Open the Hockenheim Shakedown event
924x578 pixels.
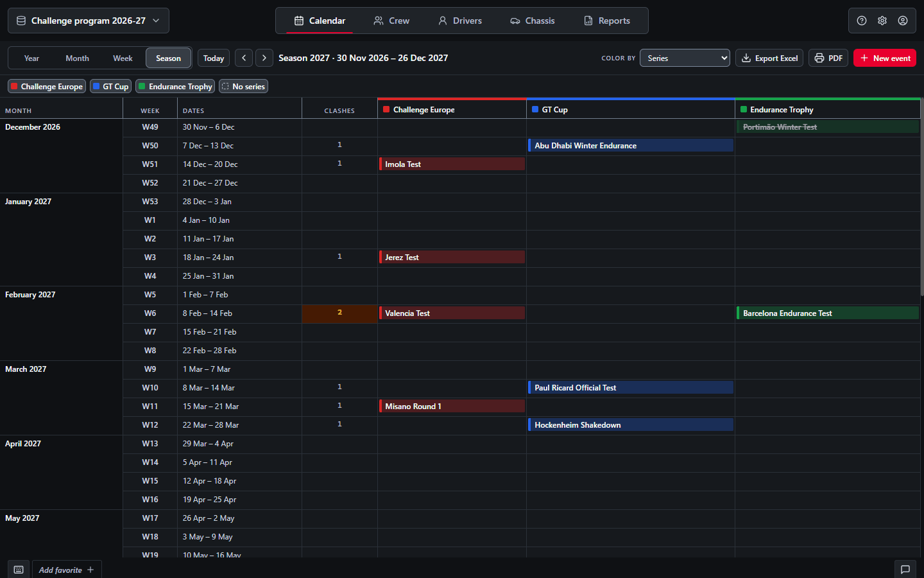point(630,425)
